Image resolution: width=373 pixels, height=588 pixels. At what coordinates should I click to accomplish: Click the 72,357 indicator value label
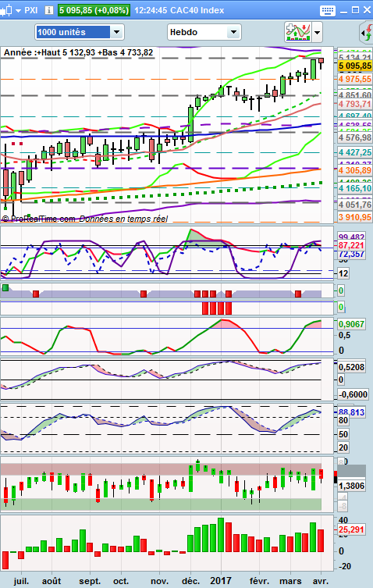[x=351, y=255]
